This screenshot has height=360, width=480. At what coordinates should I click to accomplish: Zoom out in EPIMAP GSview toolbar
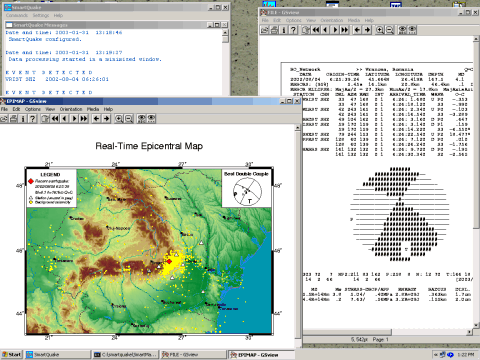[x=129, y=119]
